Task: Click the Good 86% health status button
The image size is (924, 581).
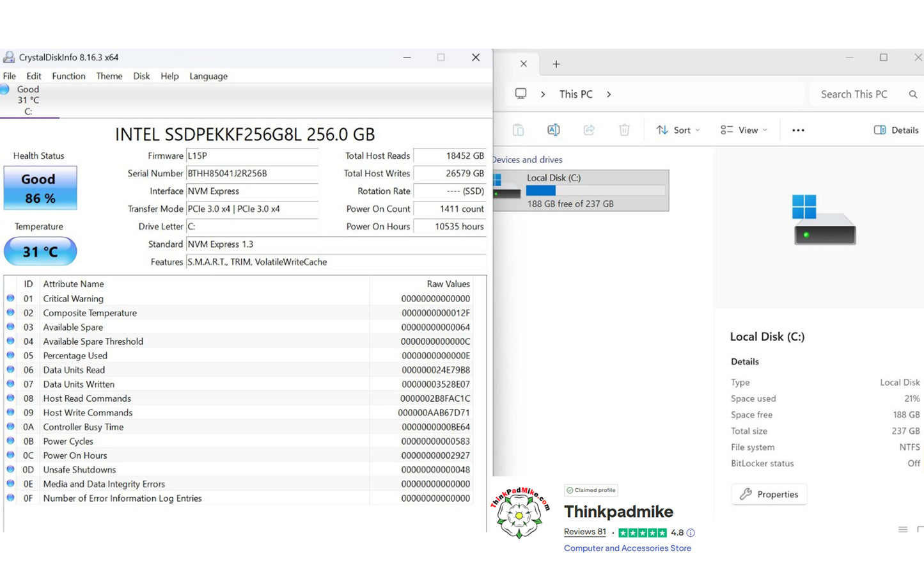Action: tap(40, 188)
